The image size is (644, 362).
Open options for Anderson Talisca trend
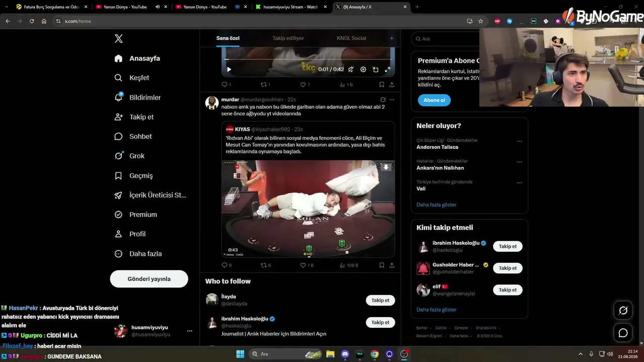coord(519,141)
